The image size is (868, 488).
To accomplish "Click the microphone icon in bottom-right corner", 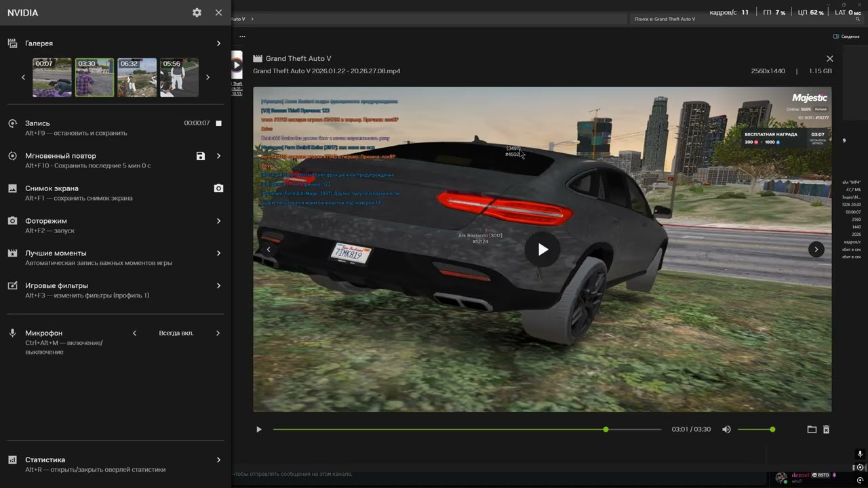I will pos(860,454).
